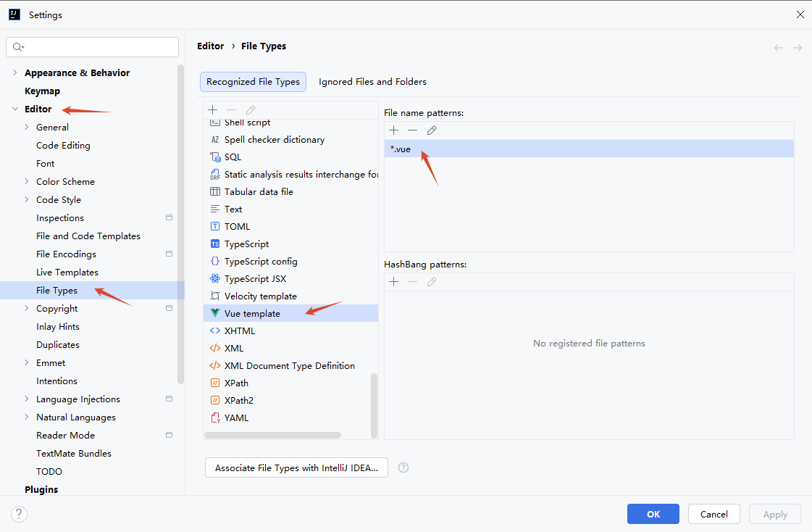The height and width of the screenshot is (532, 812).
Task: Expand the Code Style node
Action: 26,199
